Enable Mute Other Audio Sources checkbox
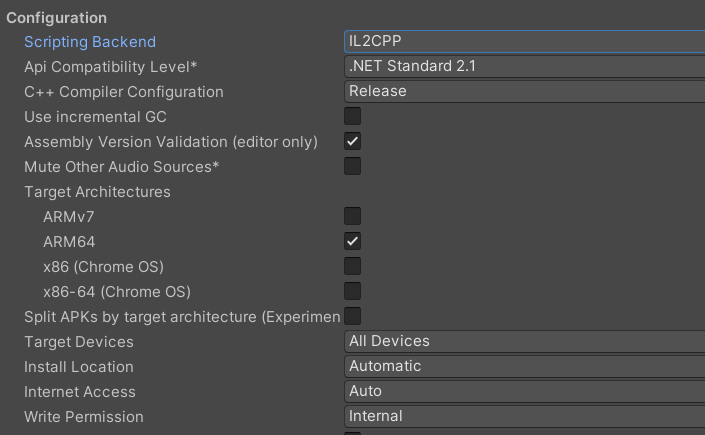Image resolution: width=705 pixels, height=435 pixels. tap(353, 166)
